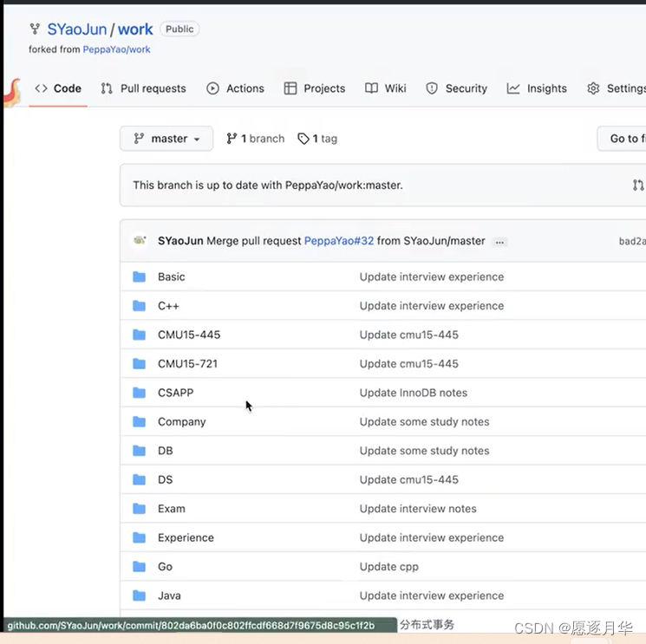
Task: Click the pull request icon in branch status
Action: click(638, 185)
